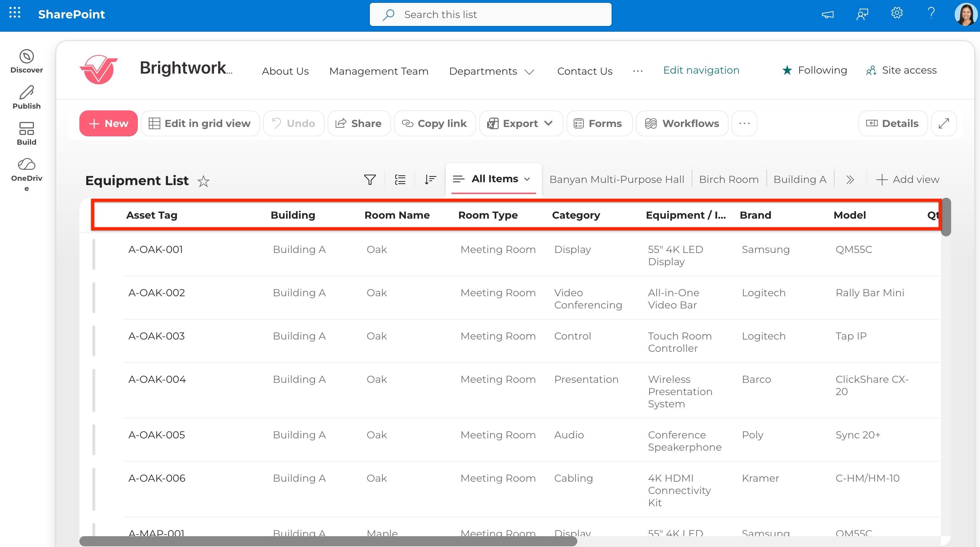
Task: Click the horizontal list scrollbar thumb
Action: [x=328, y=541]
